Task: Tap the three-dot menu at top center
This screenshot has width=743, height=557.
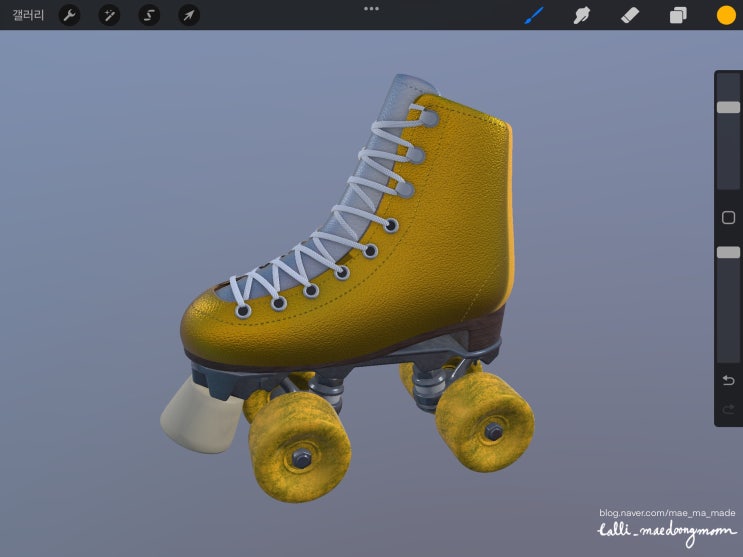Action: click(371, 9)
